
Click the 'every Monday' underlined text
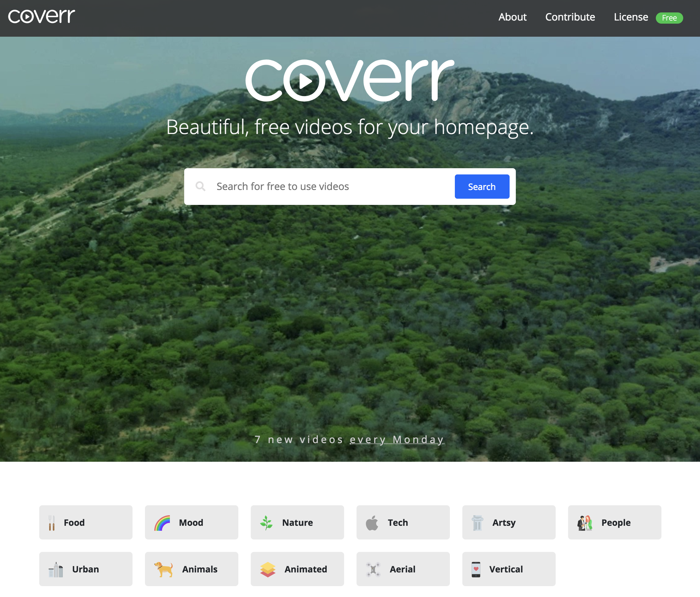(x=397, y=440)
